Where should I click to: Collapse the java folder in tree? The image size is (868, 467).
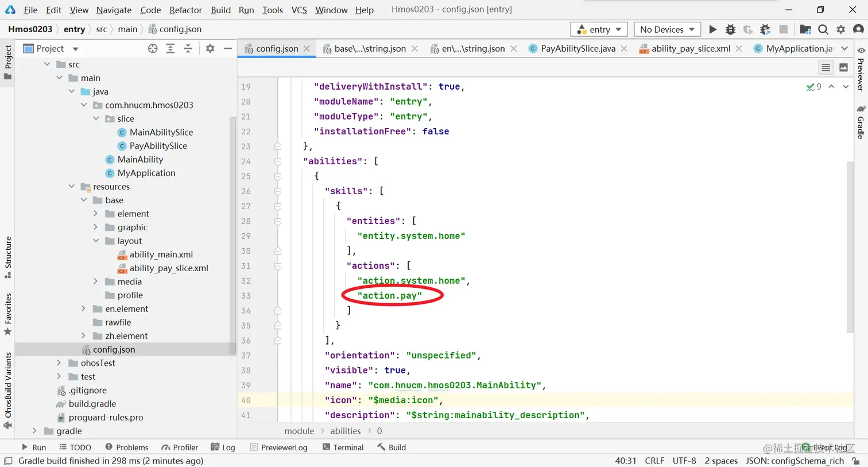(72, 91)
